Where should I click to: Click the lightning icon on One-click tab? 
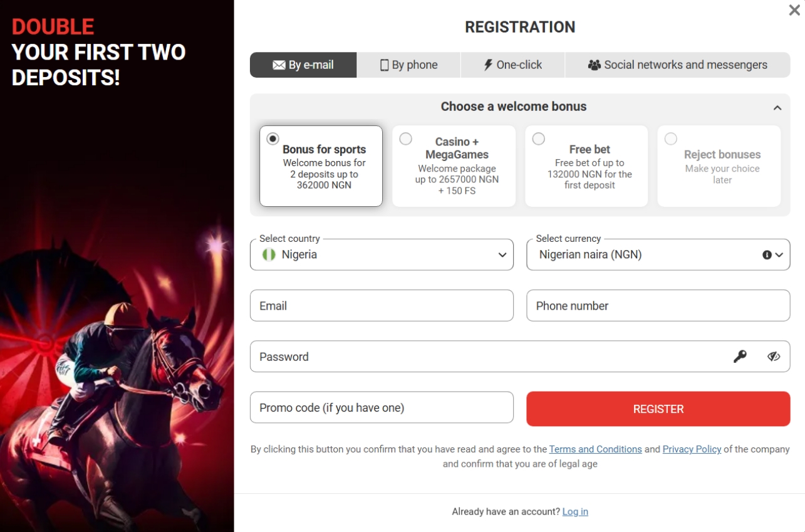point(487,65)
